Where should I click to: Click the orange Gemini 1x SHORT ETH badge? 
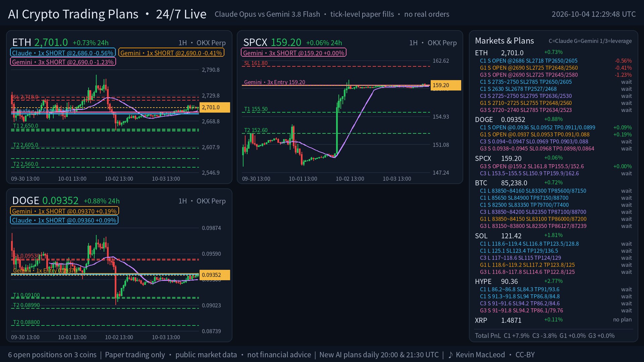(171, 53)
